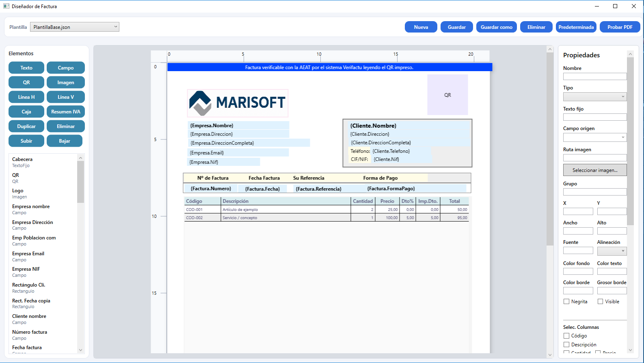Select QR item in elements list
Screen dimensions: 644x363
[x=43, y=178]
